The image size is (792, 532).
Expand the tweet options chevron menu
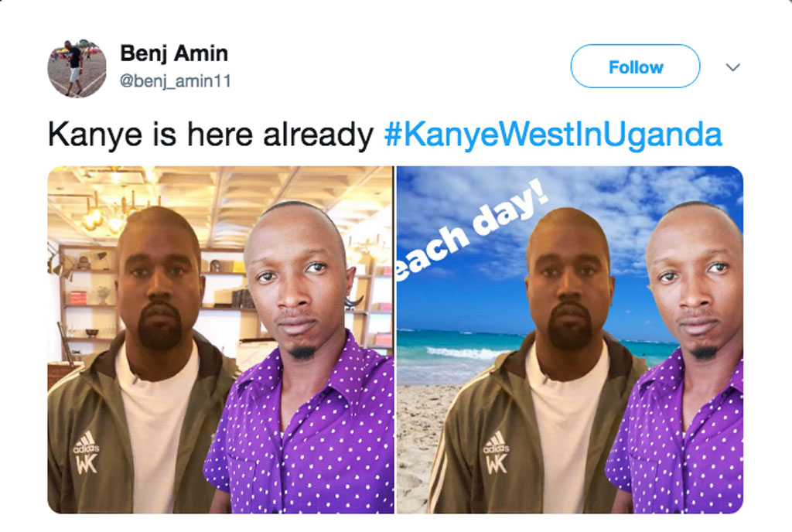point(733,67)
